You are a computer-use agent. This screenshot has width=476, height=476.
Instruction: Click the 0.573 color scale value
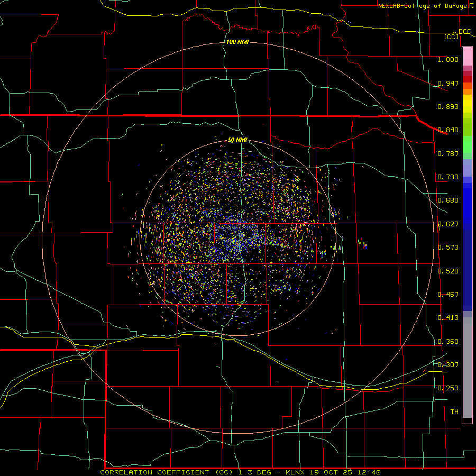pyautogui.click(x=448, y=248)
